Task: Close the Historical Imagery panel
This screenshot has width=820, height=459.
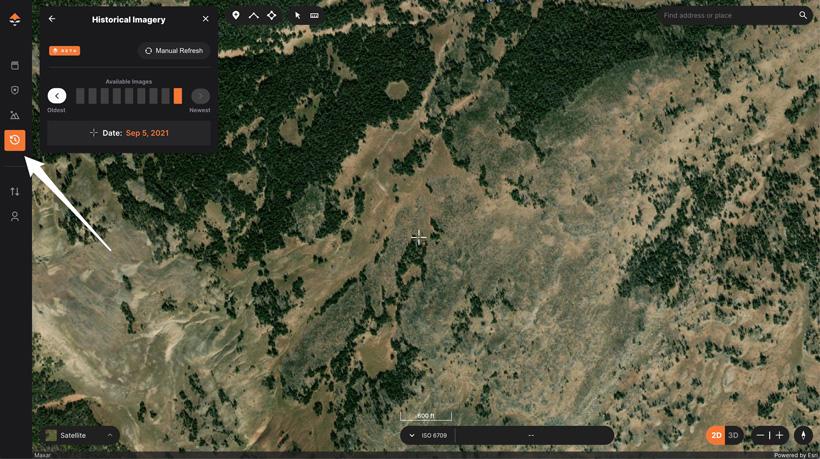Action: [206, 19]
